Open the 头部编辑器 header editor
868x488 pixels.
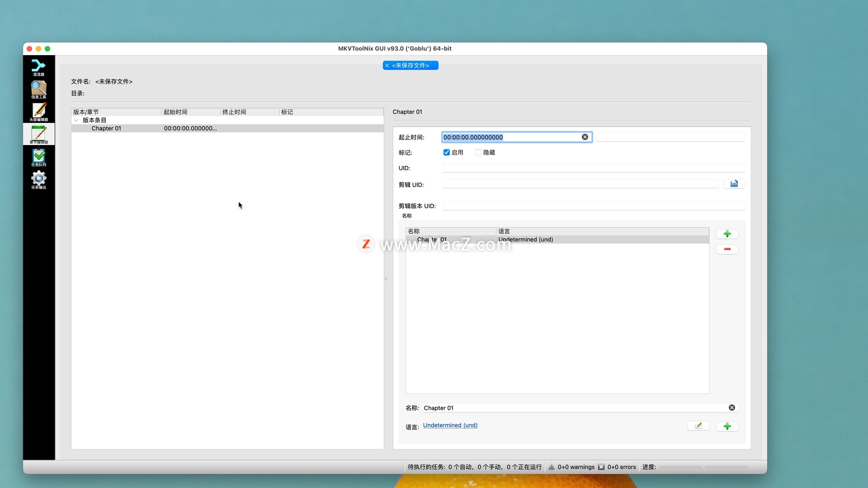point(38,112)
